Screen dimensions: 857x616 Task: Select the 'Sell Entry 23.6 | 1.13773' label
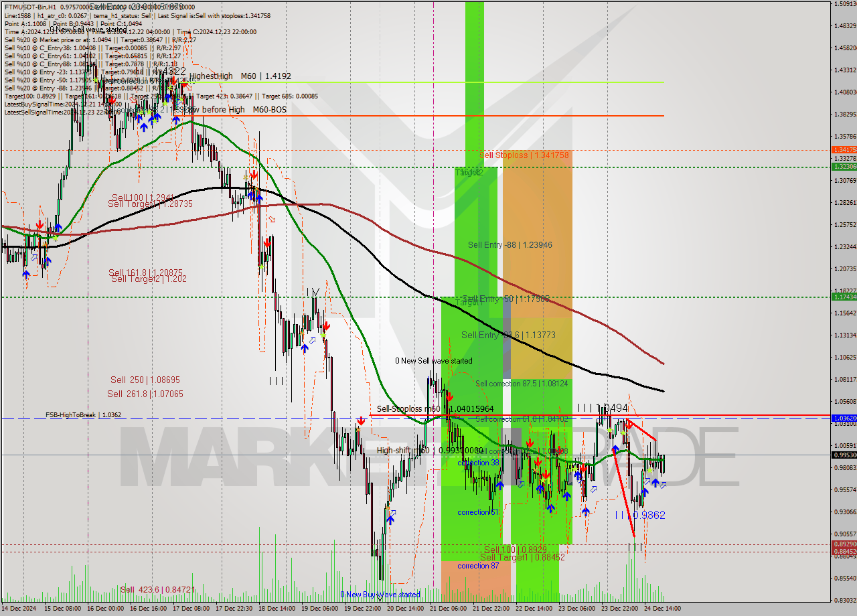tap(509, 335)
